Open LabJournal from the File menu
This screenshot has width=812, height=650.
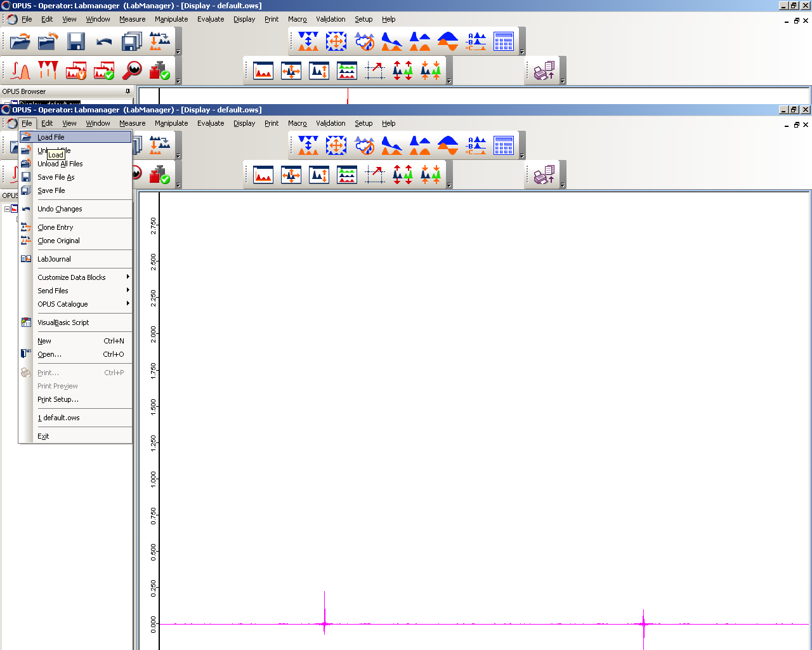(x=54, y=259)
